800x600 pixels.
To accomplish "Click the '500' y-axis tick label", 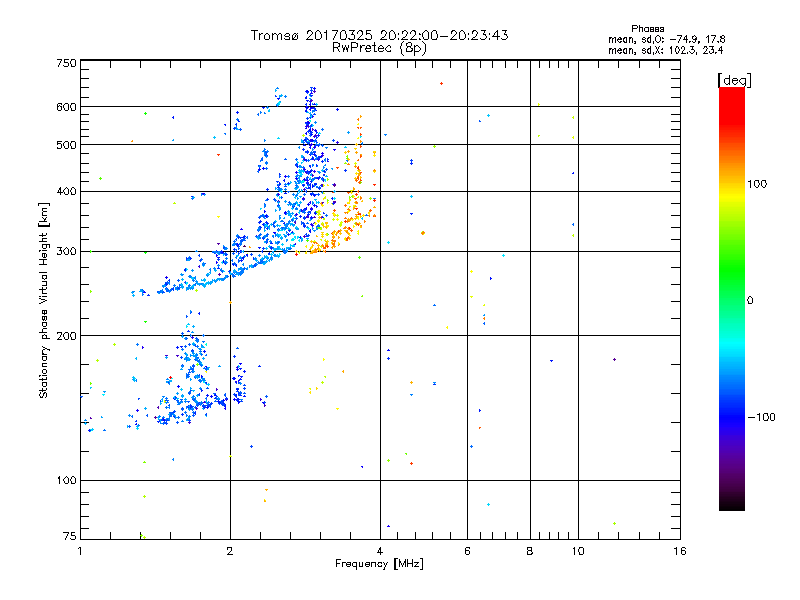I will [66, 145].
